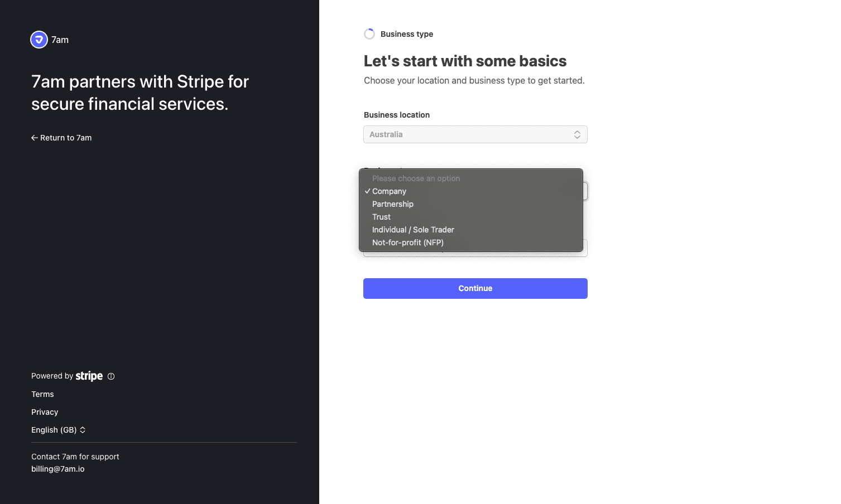Screen dimensions: 841x504
Task: Open the Terms link
Action: [x=42, y=394]
